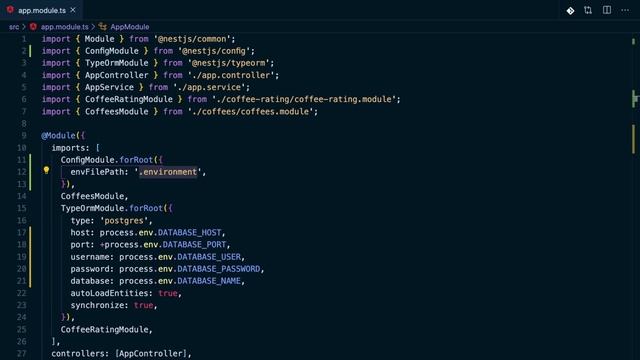
Task: Click '@nestjs/config' import path
Action: tap(213, 51)
